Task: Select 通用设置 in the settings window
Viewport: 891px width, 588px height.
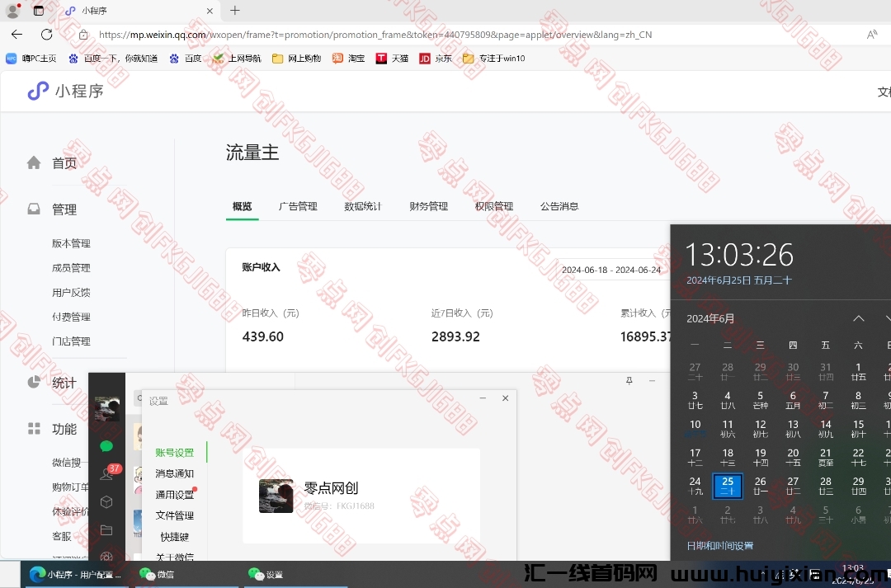Action: pos(174,495)
